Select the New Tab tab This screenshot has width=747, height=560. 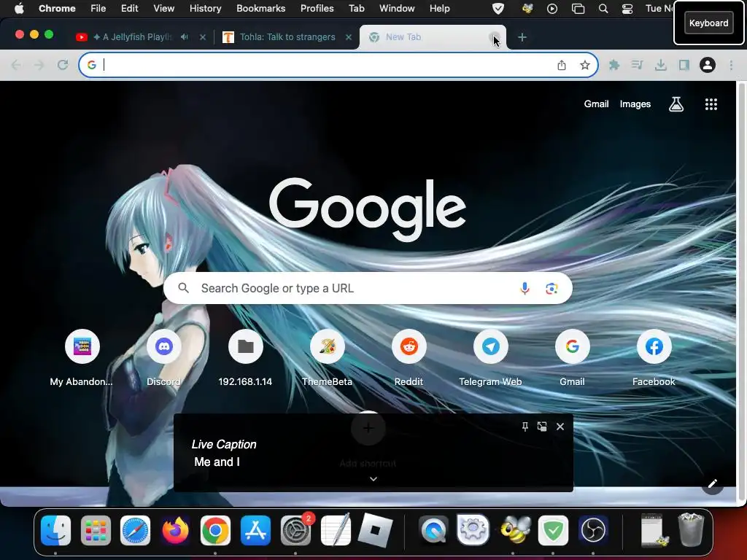[433, 36]
